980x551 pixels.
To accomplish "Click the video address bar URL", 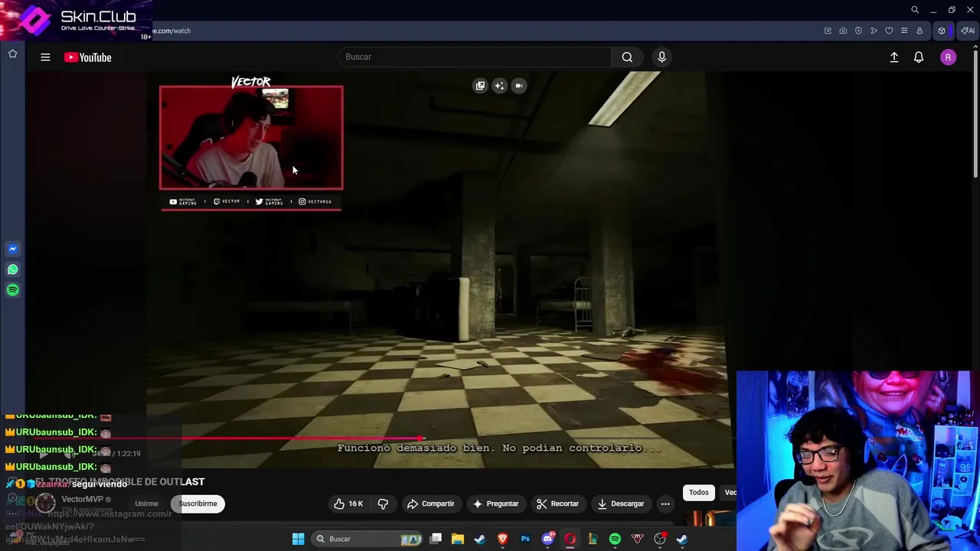I will point(172,31).
